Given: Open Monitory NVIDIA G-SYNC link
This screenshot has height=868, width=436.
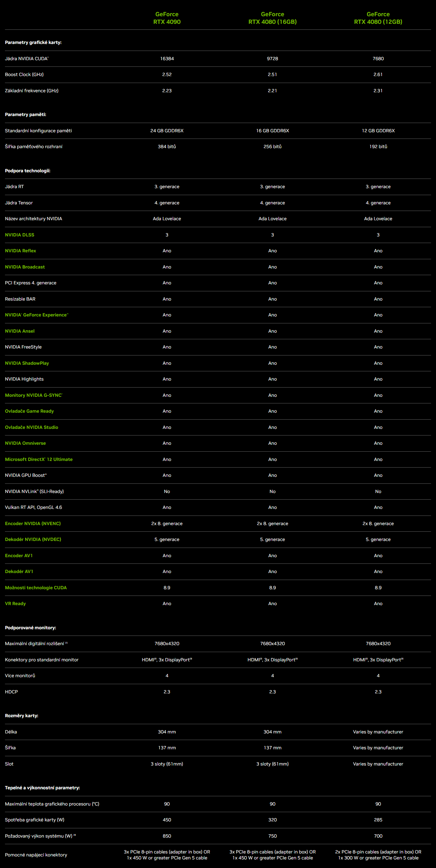Looking at the screenshot, I should 34,395.
